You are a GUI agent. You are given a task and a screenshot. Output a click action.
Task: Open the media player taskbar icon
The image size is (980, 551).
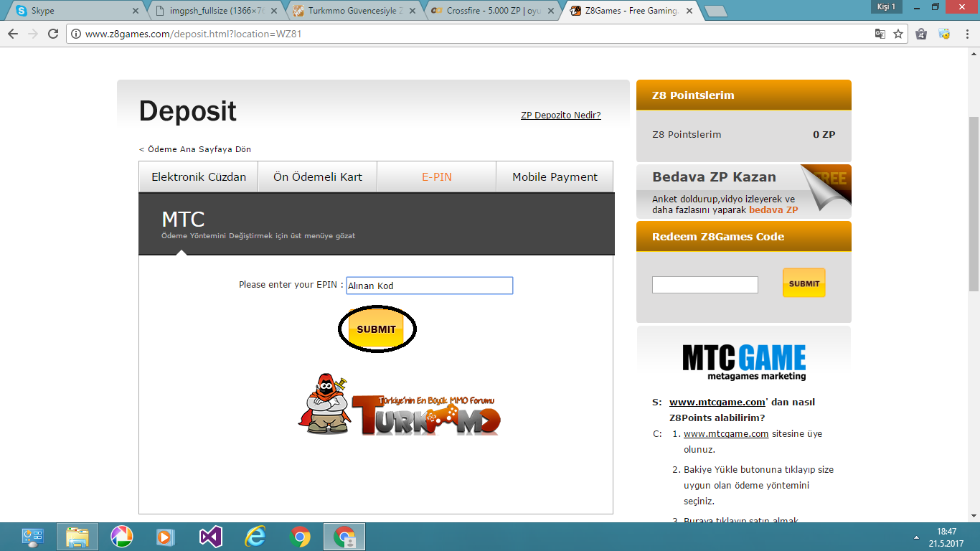166,537
